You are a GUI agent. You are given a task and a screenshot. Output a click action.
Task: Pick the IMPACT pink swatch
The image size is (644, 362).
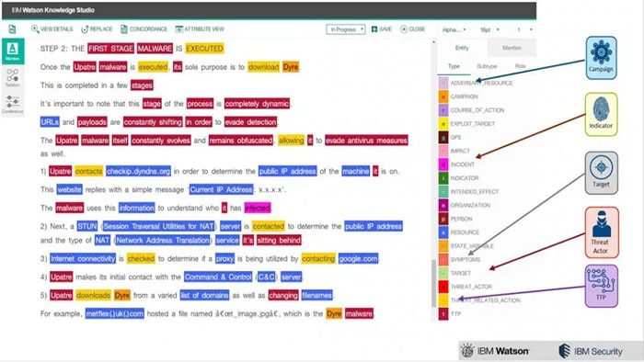click(443, 151)
